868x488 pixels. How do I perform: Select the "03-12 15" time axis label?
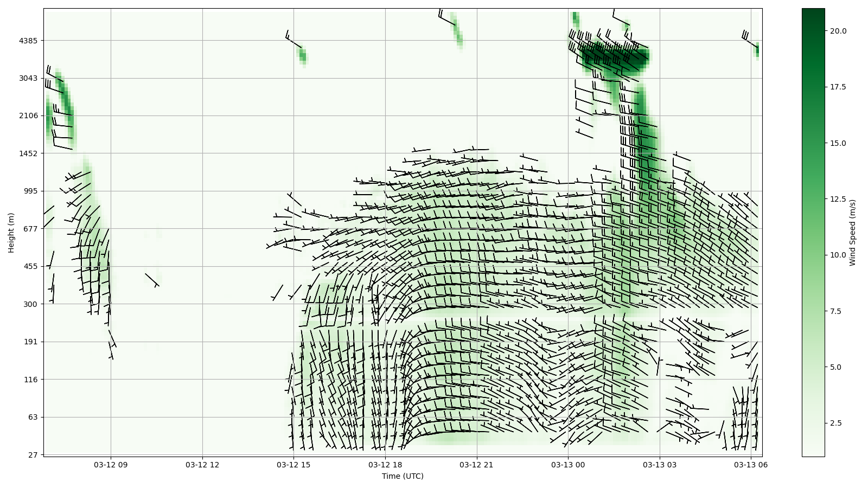point(293,465)
